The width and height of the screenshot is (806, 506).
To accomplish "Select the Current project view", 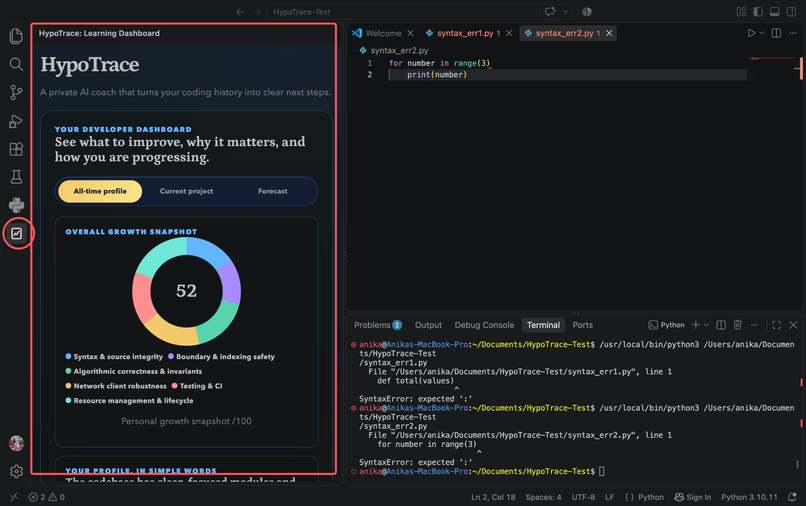I will click(186, 191).
